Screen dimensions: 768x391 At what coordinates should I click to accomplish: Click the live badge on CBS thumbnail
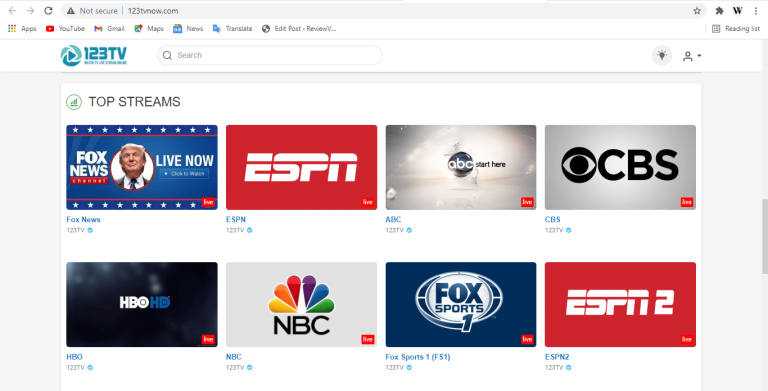point(687,202)
